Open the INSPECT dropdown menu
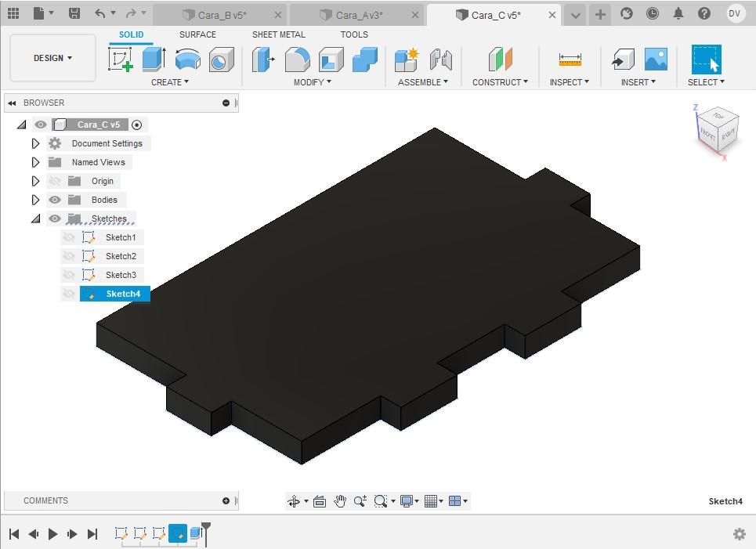This screenshot has width=756, height=549. [570, 82]
